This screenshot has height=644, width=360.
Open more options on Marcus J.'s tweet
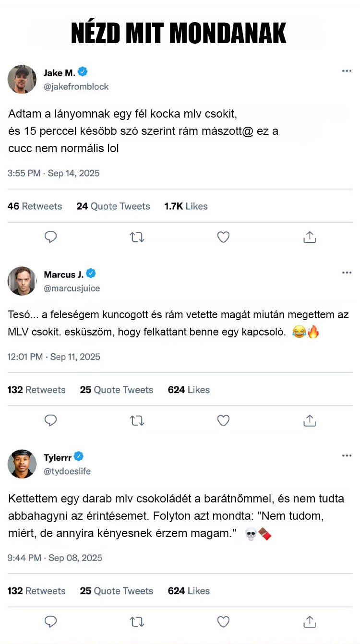347,273
